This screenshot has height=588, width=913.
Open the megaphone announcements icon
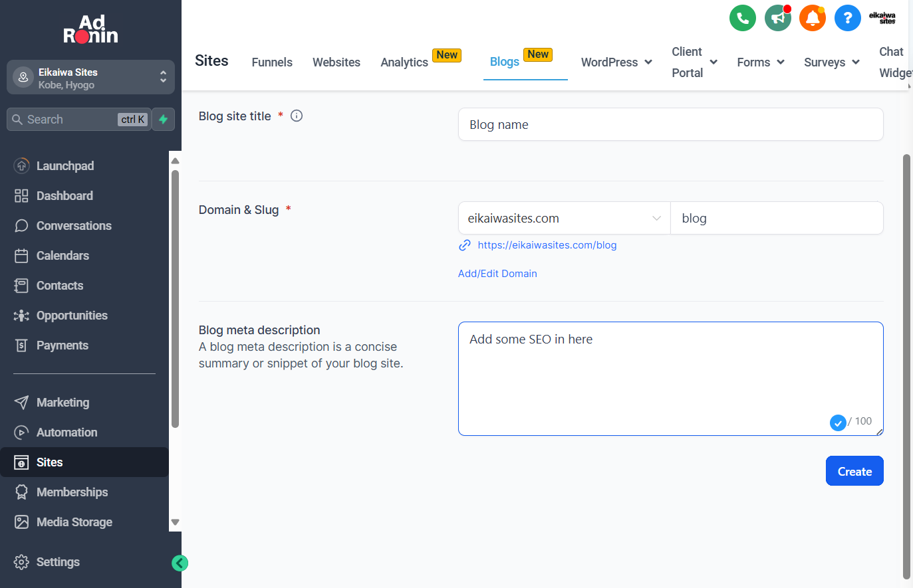(778, 18)
